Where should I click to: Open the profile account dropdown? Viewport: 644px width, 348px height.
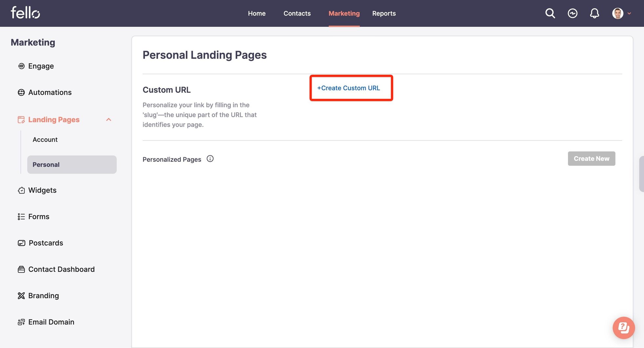tap(618, 13)
